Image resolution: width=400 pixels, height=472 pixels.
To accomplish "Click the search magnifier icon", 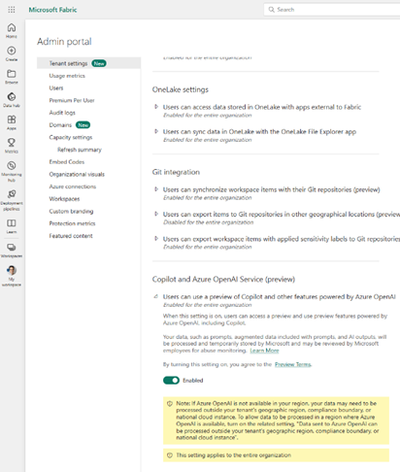I will (271, 9).
